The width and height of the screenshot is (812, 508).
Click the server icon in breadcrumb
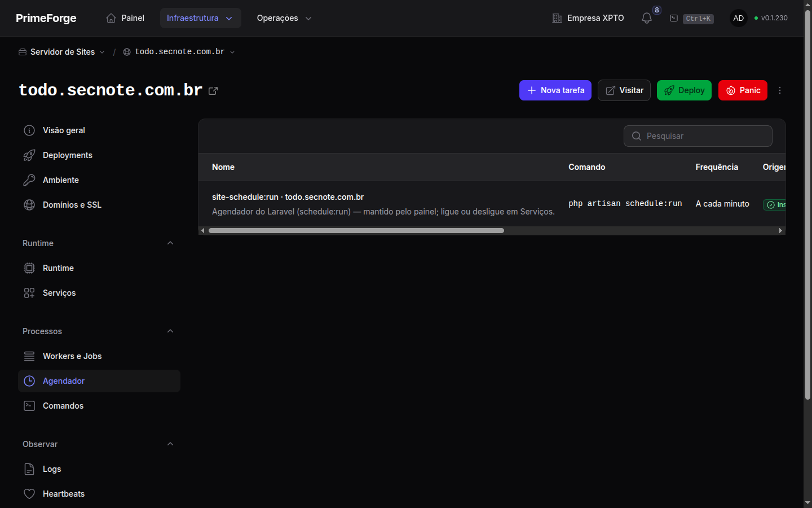pos(23,52)
